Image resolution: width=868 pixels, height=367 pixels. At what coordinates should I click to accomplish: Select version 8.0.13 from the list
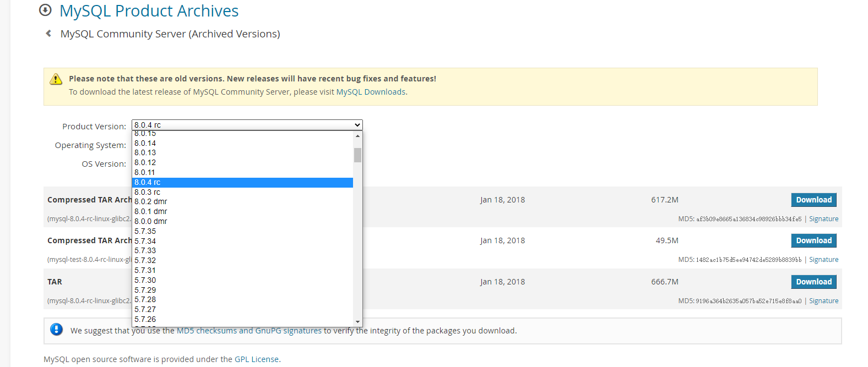pos(242,153)
